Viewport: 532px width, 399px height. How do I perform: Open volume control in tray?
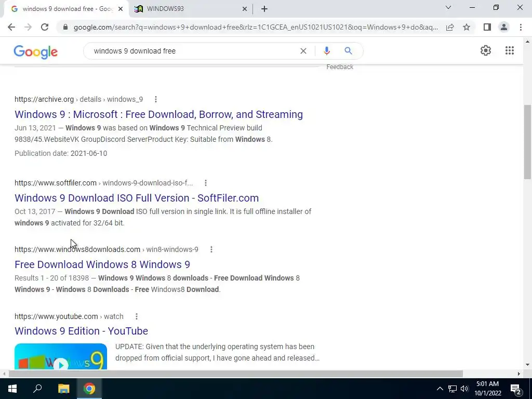pyautogui.click(x=464, y=389)
